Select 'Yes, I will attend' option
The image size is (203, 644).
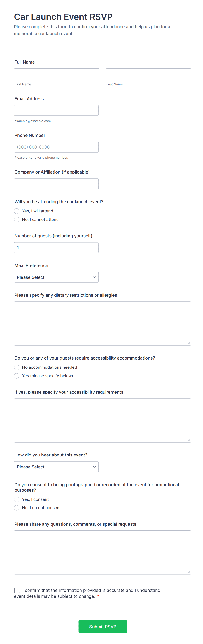click(x=17, y=211)
